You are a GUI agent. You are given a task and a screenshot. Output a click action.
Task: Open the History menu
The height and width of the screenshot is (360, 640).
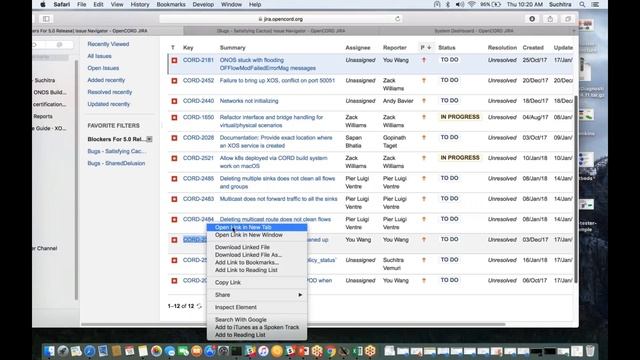click(x=140, y=4)
